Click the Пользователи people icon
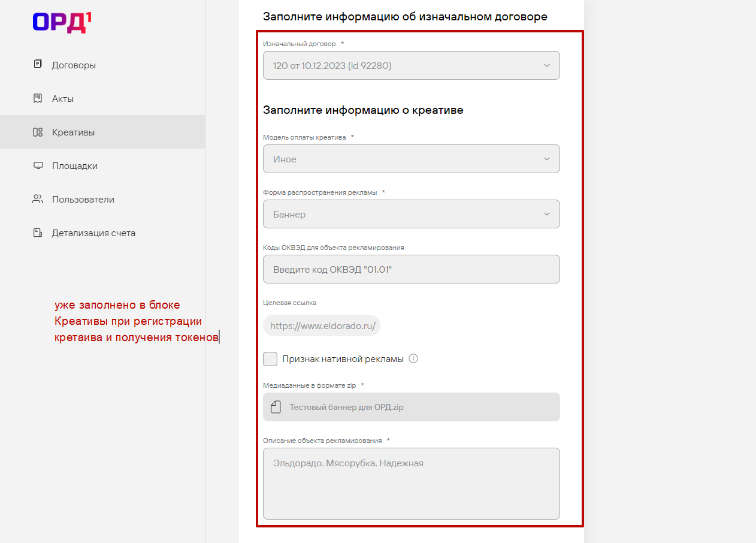 (x=38, y=199)
